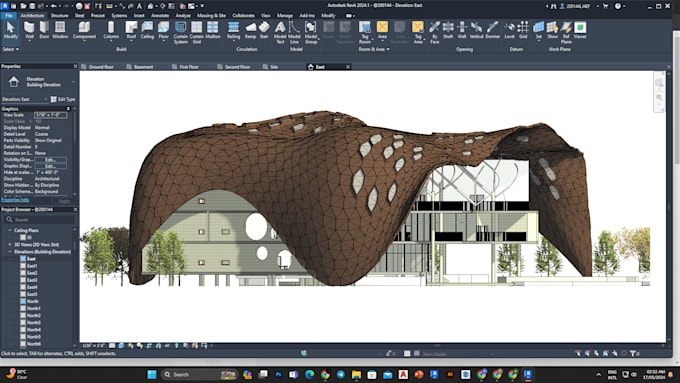The width and height of the screenshot is (680, 383).
Task: Select the Tag Room tool
Action: tap(365, 33)
